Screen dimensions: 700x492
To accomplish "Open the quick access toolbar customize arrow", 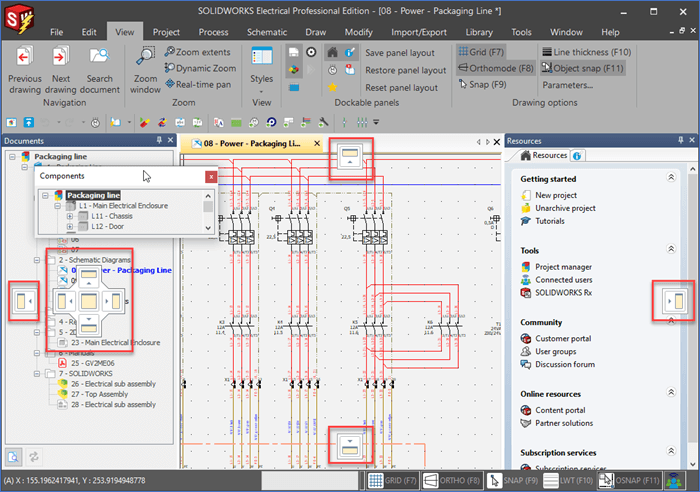I will [376, 122].
